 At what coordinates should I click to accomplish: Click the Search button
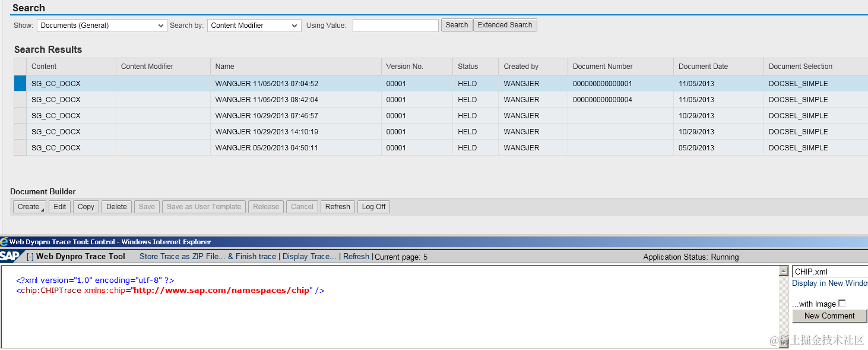tap(457, 25)
